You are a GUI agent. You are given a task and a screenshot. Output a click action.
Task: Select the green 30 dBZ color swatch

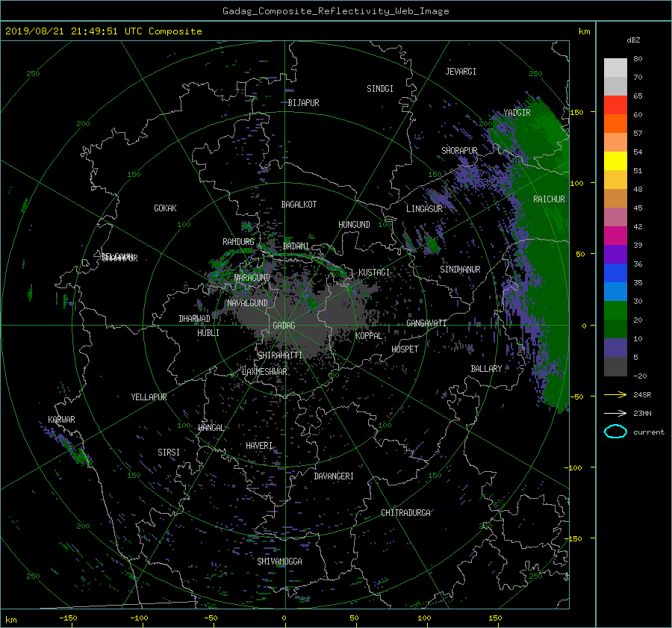[615, 310]
